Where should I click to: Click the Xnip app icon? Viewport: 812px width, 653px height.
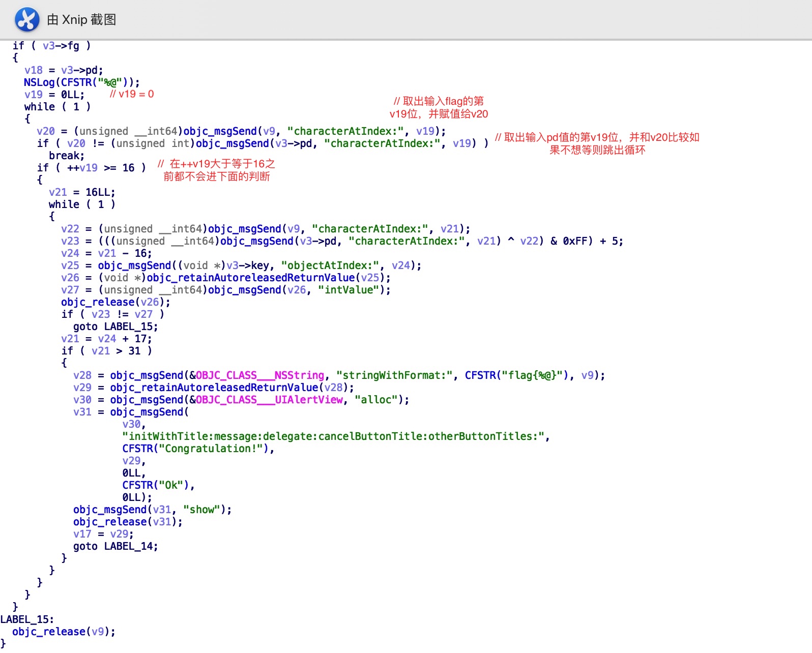pos(27,20)
